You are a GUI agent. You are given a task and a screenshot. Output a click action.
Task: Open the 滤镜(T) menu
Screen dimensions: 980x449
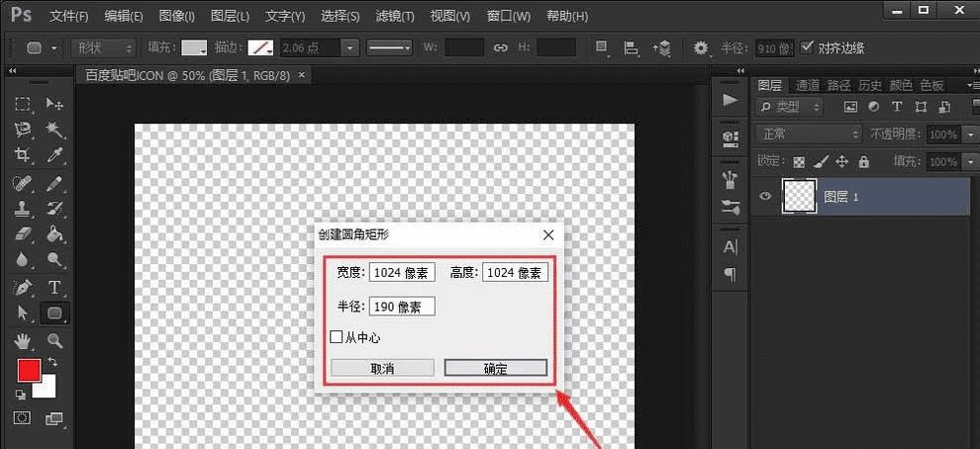coord(395,16)
